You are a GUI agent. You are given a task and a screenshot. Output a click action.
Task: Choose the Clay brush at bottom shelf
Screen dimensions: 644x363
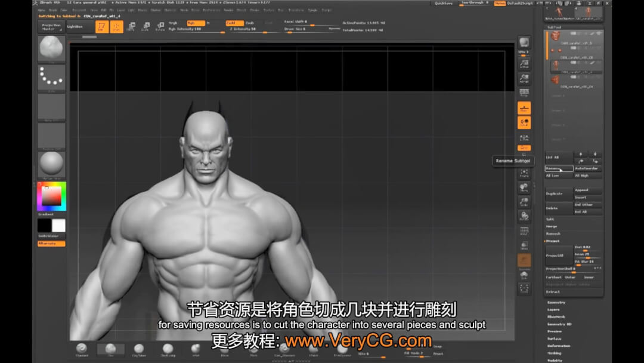[110, 349]
